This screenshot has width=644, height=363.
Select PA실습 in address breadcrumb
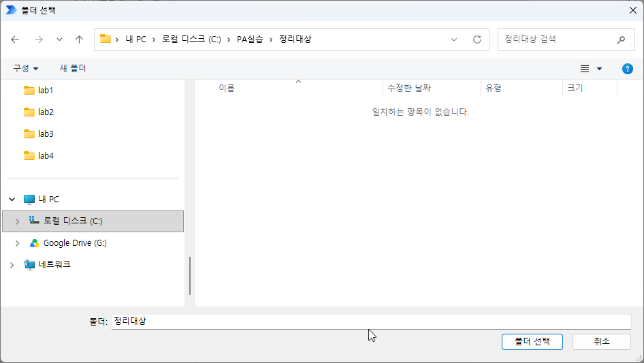[250, 39]
